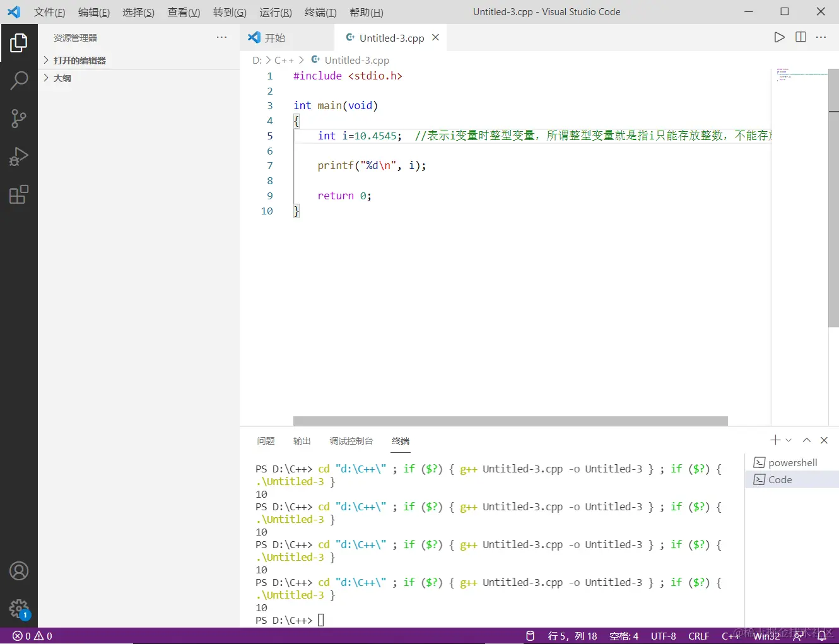Screen dimensions: 839x644
Task: Click the 行 5, 列 18 cursor position
Action: [x=572, y=636]
